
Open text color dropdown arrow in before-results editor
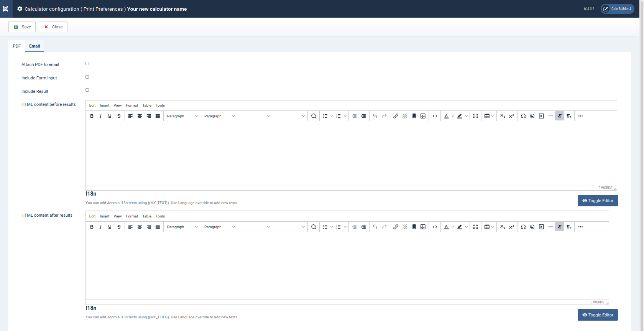pos(453,116)
